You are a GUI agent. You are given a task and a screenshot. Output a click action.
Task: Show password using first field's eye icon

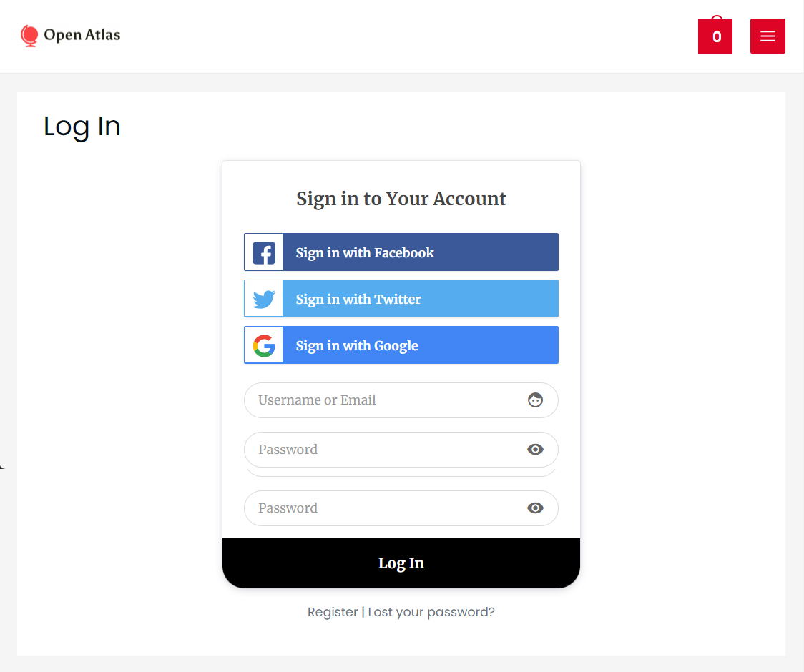point(535,450)
